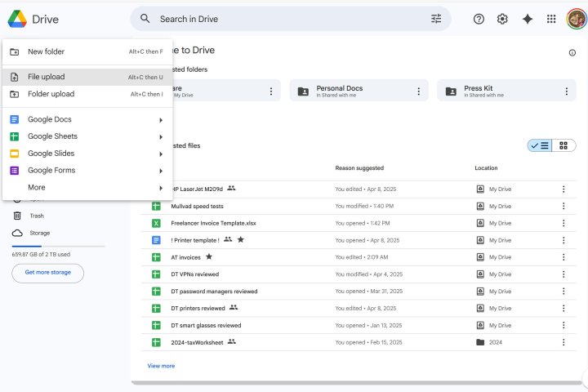This screenshot has width=588, height=392.
Task: Click the storage usage progress bar
Action: (x=58, y=246)
